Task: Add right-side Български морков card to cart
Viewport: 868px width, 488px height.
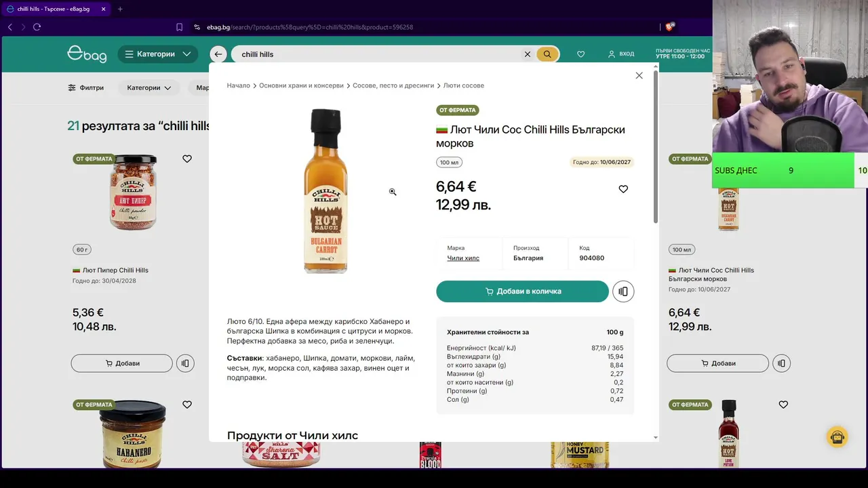Action: (x=718, y=363)
